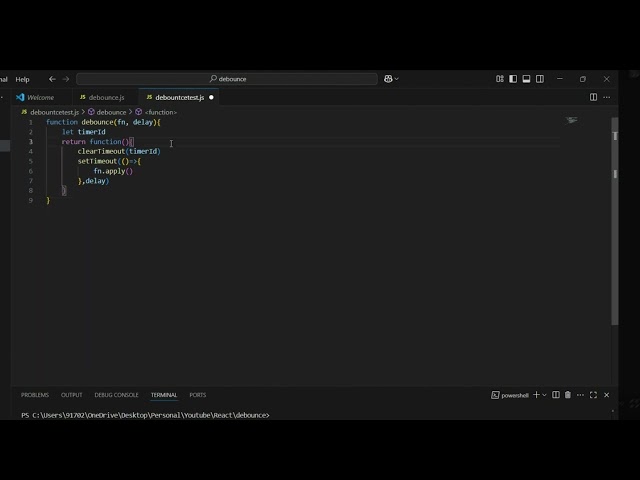Click debounce symbol in the breadcrumb
Viewport: 640px width, 480px height.
pos(111,112)
